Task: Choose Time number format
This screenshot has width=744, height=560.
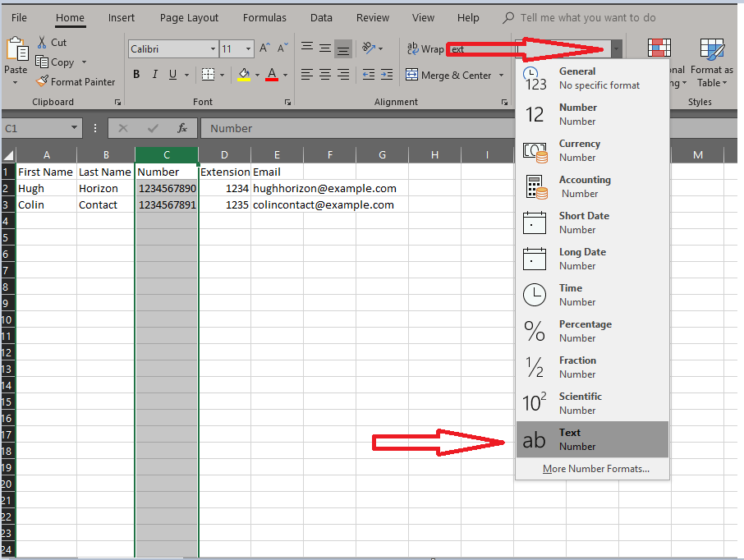Action: 592,295
